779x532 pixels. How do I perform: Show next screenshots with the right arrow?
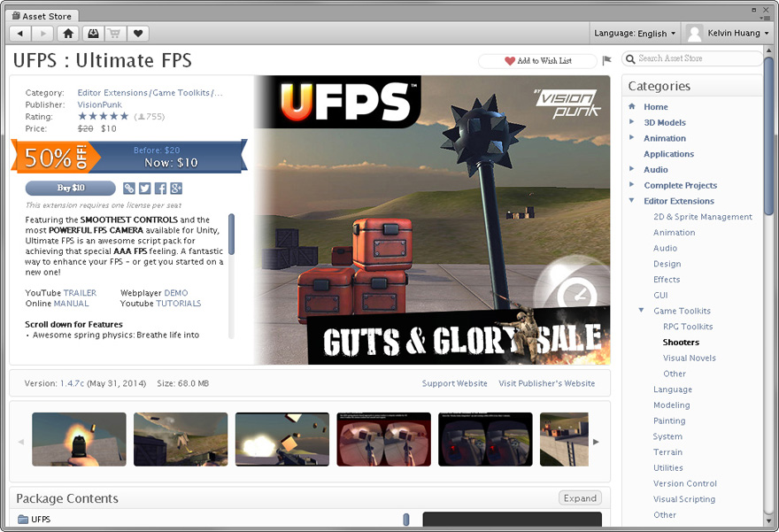[596, 441]
